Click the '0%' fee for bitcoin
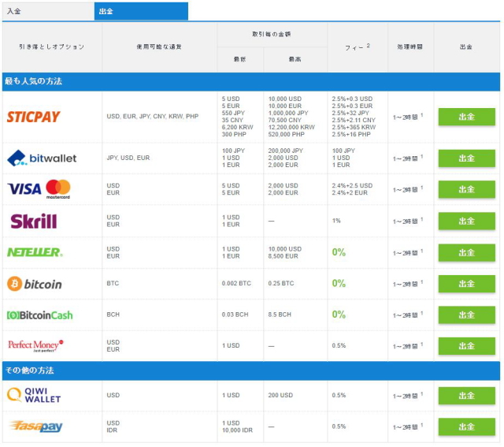The image size is (504, 447). [x=339, y=284]
